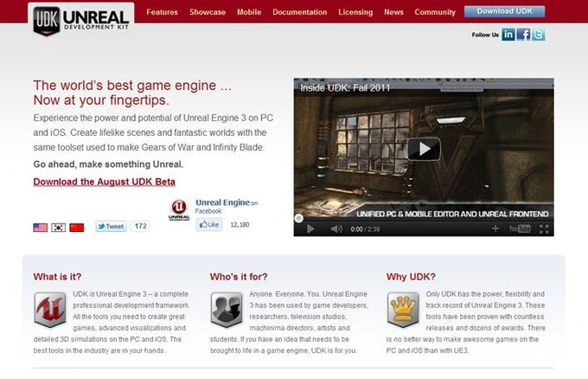Viewport: 588px width, 379px height.
Task: Select the South Korea flag language
Action: pyautogui.click(x=59, y=228)
